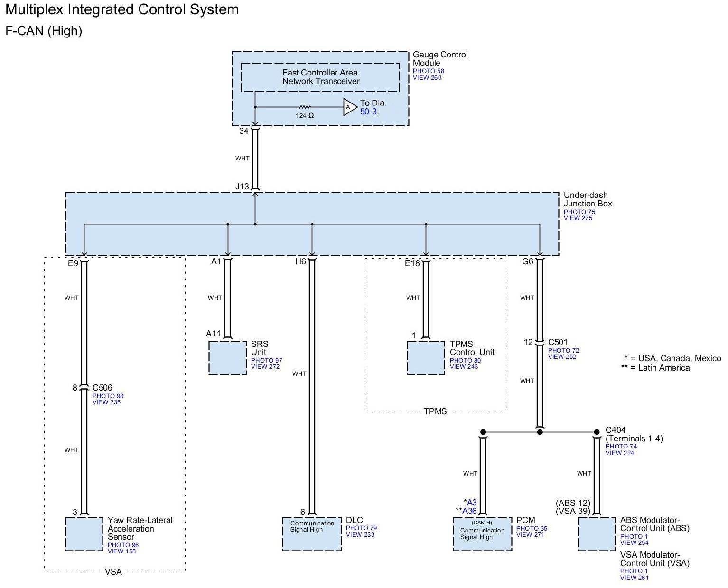This screenshot has height=588, width=728.
Task: Open PHOTO 35 for PCM
Action: point(532,529)
